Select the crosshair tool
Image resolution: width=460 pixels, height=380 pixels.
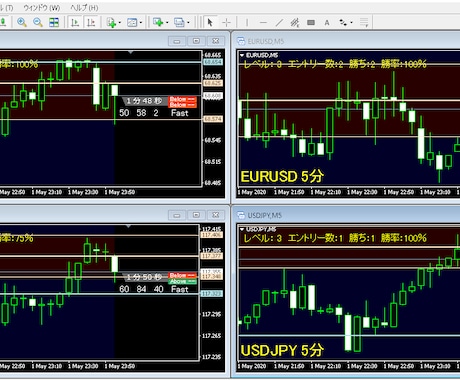tap(226, 22)
